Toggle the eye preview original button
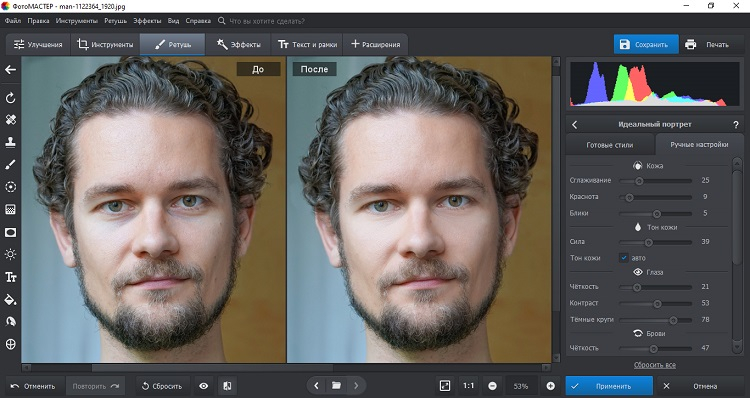This screenshot has width=750, height=398. pyautogui.click(x=204, y=386)
